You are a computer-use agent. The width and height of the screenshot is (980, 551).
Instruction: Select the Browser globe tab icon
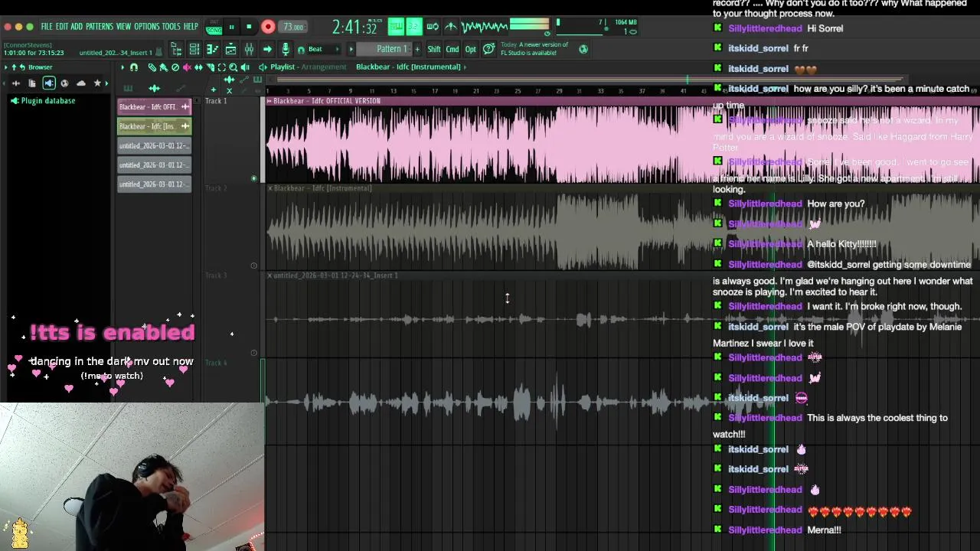pos(64,83)
